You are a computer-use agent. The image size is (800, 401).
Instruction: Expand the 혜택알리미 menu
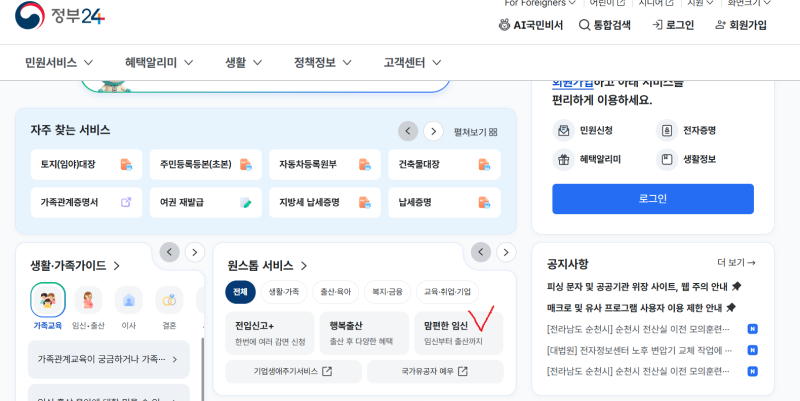click(x=159, y=63)
